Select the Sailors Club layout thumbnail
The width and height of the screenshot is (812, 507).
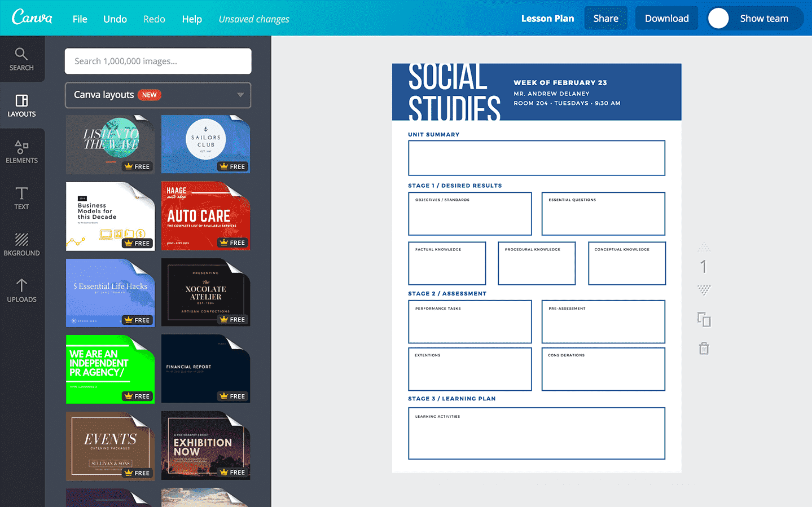[205, 144]
